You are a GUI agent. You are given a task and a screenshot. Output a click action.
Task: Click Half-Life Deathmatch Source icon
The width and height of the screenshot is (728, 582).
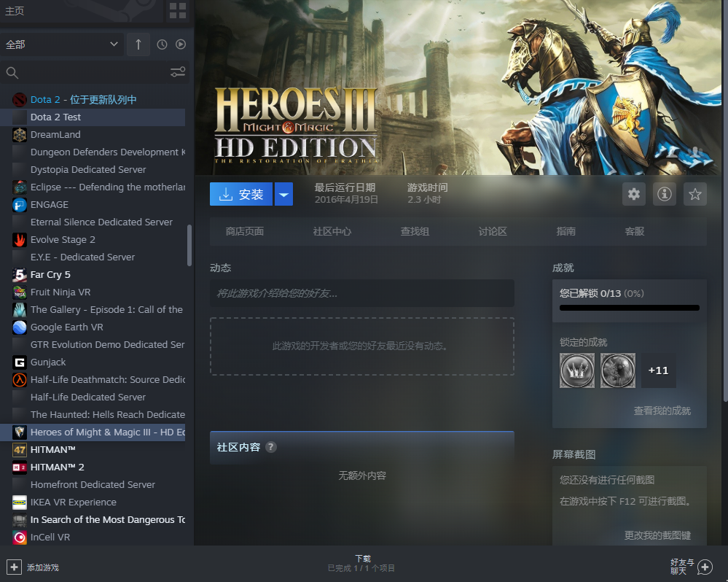(20, 380)
